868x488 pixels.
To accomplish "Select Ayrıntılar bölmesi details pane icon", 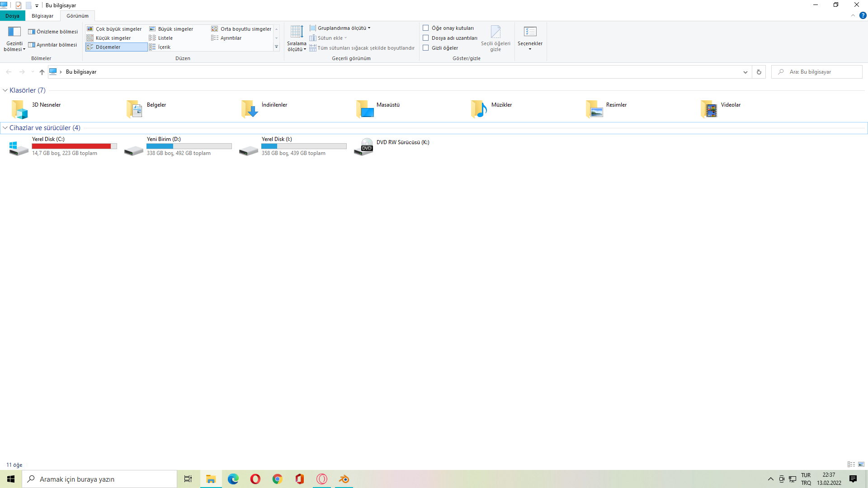I will pyautogui.click(x=32, y=45).
